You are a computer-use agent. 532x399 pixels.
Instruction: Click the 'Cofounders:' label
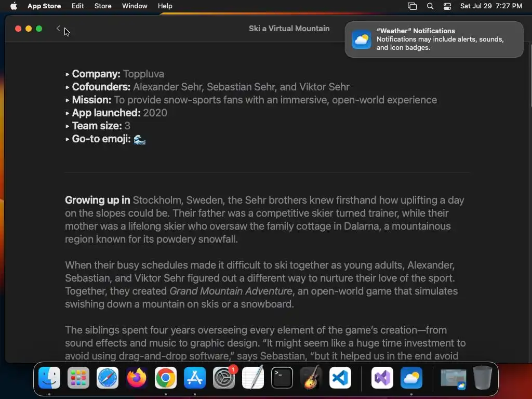[101, 87]
